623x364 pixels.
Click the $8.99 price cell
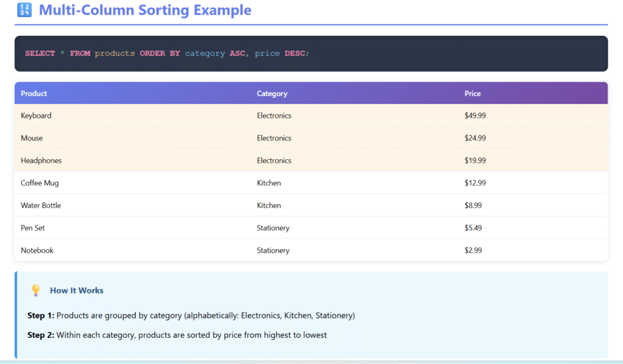473,205
